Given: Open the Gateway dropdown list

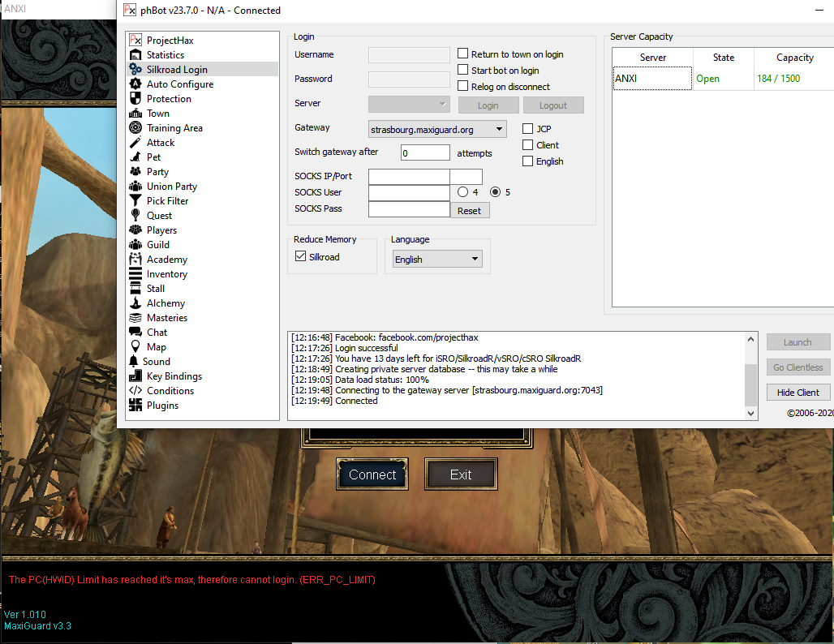Looking at the screenshot, I should [x=498, y=129].
